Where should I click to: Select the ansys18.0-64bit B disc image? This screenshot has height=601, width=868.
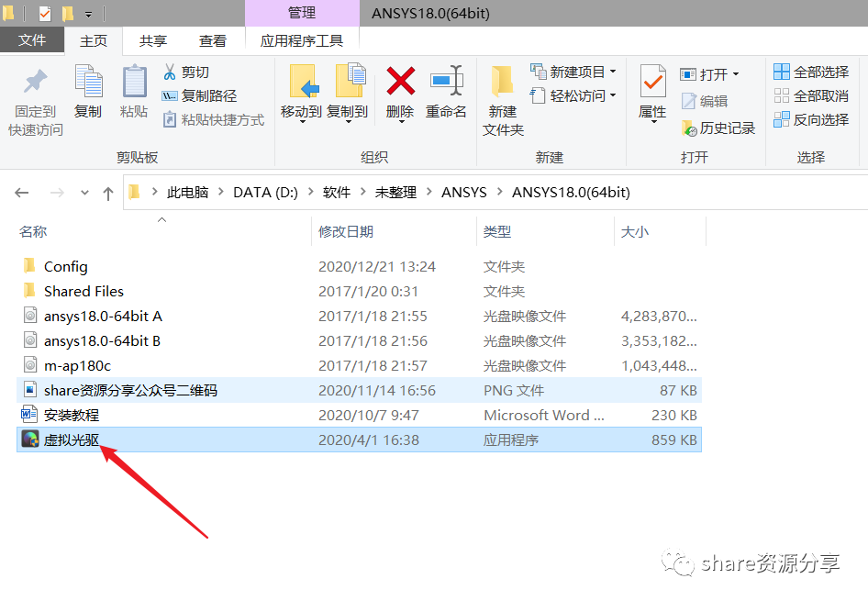coord(360,341)
